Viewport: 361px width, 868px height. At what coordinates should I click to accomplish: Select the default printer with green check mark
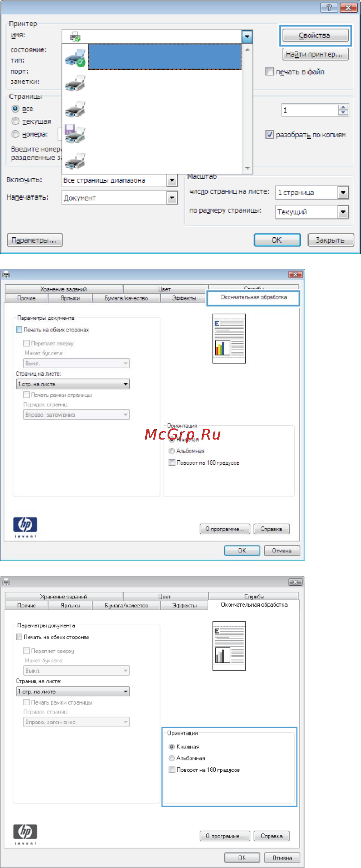pyautogui.click(x=75, y=58)
